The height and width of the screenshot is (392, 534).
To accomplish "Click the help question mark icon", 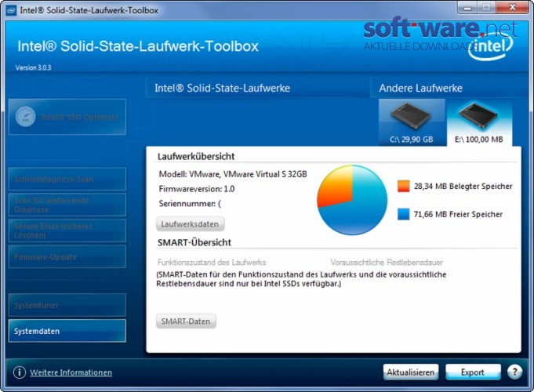I will [x=514, y=372].
